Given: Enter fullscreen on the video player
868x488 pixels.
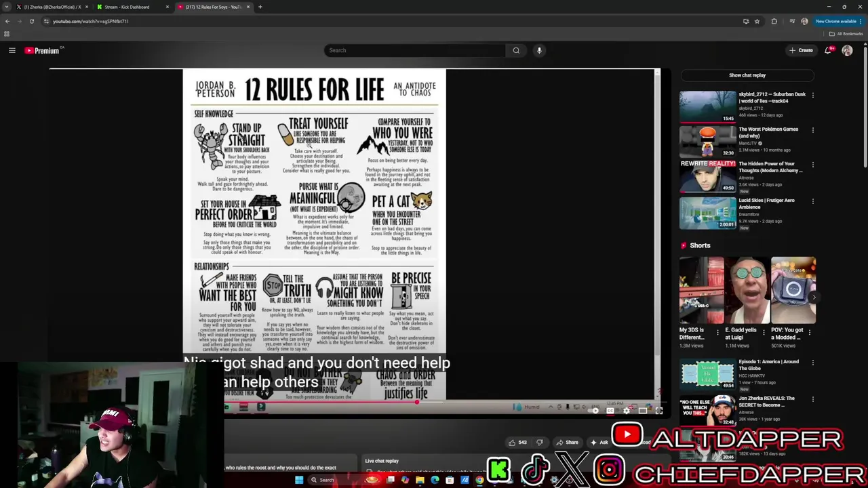Looking at the screenshot, I should [x=658, y=410].
